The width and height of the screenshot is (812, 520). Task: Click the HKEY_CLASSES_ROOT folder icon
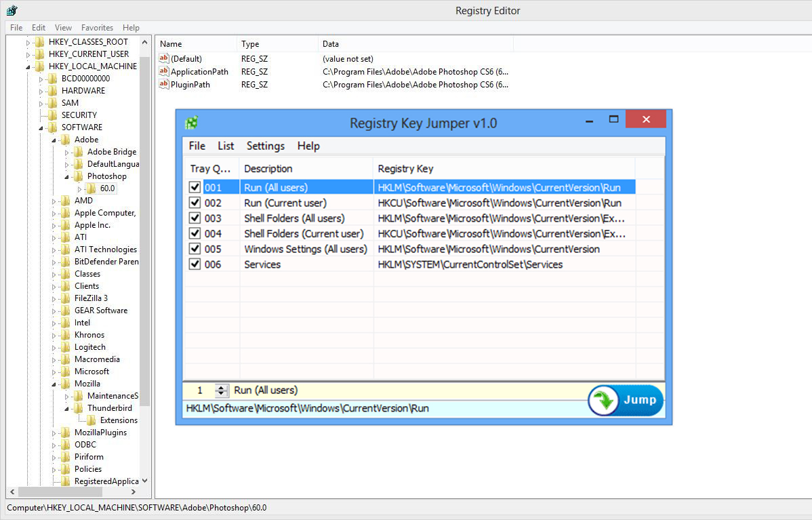coord(40,42)
